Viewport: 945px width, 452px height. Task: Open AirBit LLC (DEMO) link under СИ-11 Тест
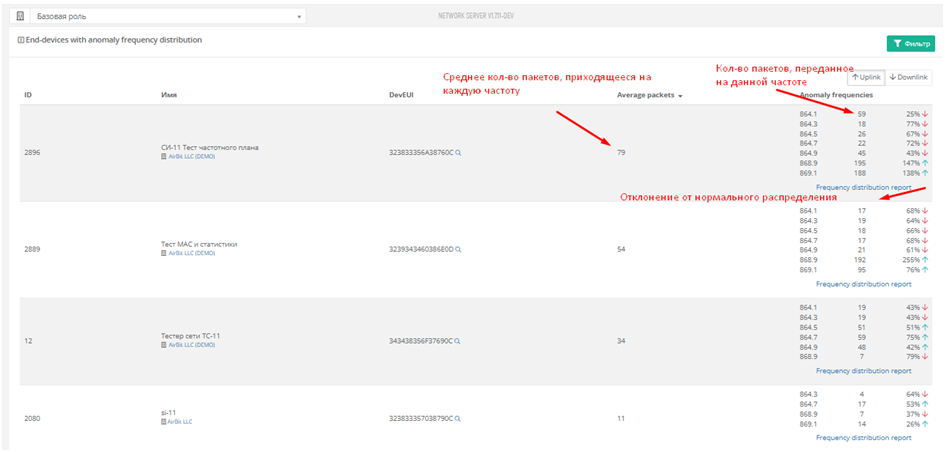(x=191, y=157)
